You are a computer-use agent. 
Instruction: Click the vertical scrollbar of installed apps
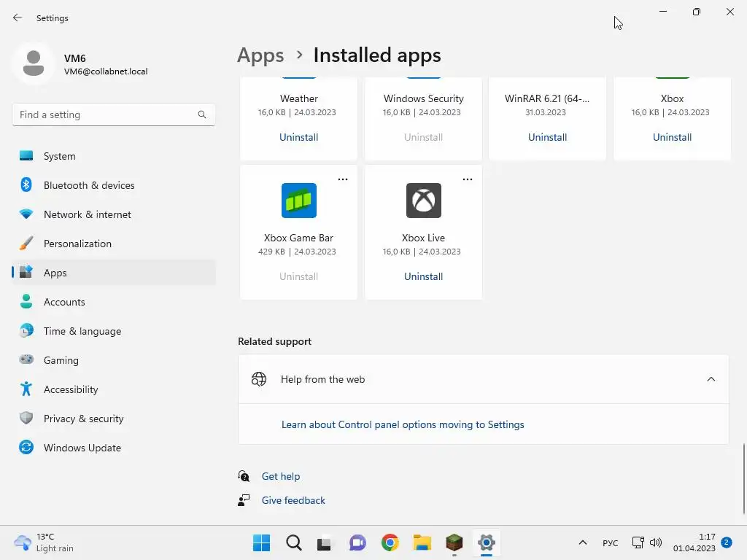point(743,478)
